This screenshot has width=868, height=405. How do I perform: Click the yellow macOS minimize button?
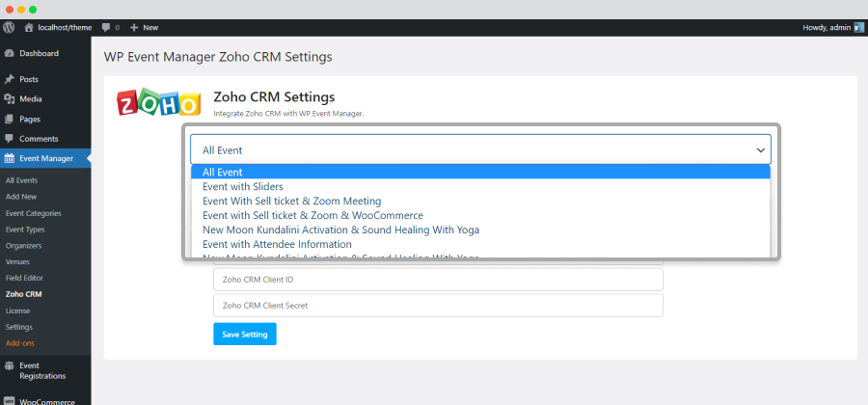click(x=21, y=10)
